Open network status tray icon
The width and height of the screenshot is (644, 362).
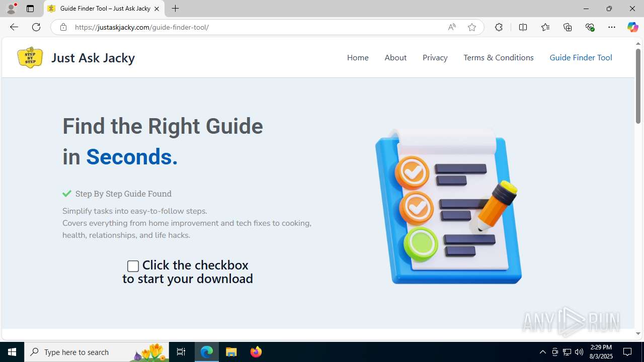pos(567,352)
